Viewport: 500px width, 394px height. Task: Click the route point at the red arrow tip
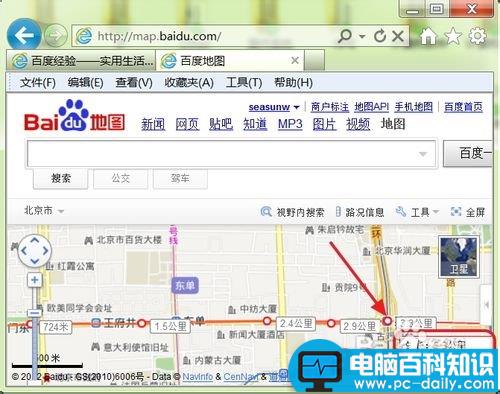pyautogui.click(x=387, y=321)
